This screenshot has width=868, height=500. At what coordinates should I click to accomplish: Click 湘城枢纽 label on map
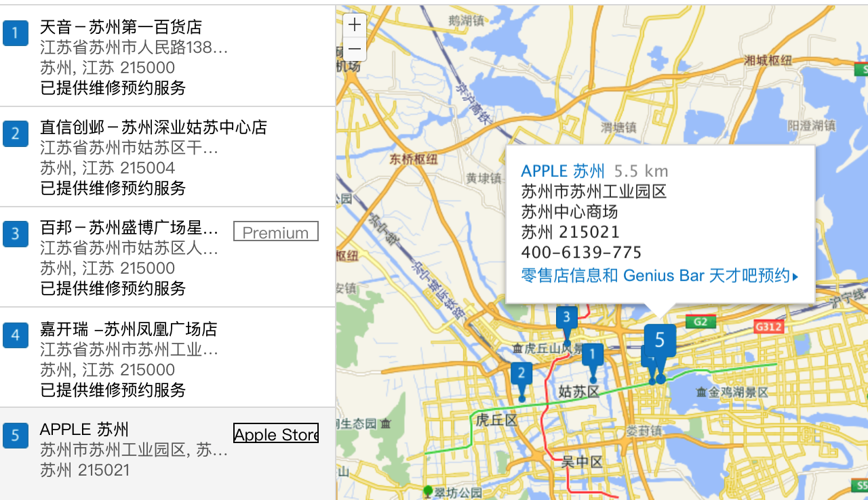click(768, 60)
